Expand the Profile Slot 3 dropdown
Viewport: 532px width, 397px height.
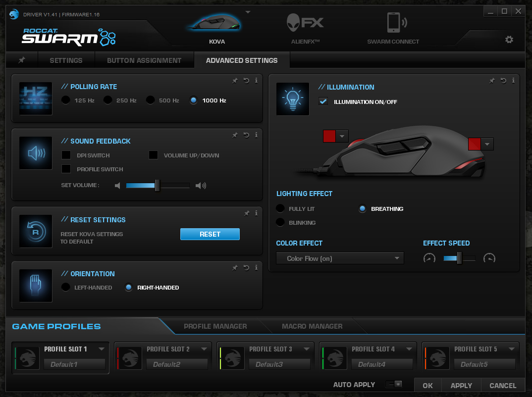(307, 349)
